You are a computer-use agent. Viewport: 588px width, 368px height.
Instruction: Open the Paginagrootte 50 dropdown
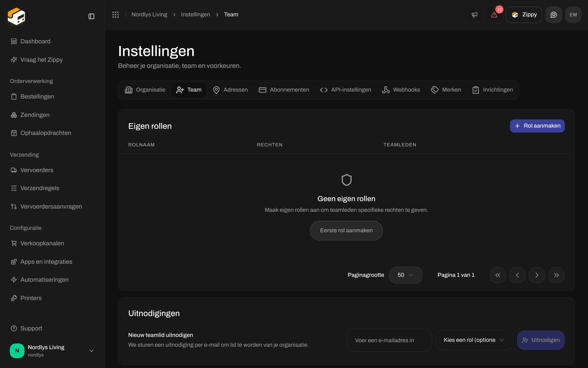[405, 275]
